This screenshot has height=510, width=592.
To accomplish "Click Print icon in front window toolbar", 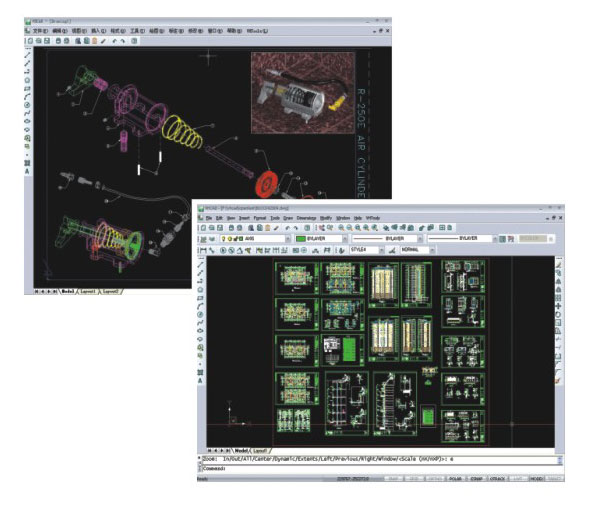I will pos(232,228).
